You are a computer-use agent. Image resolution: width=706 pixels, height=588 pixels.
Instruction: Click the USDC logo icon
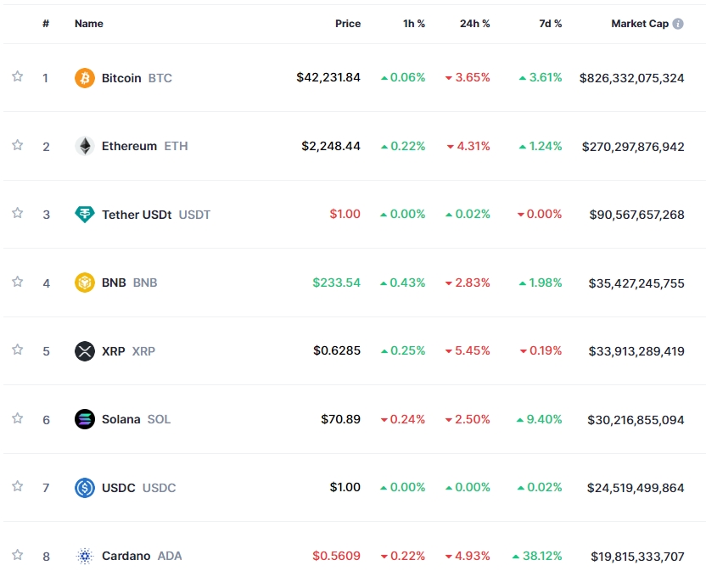85,488
